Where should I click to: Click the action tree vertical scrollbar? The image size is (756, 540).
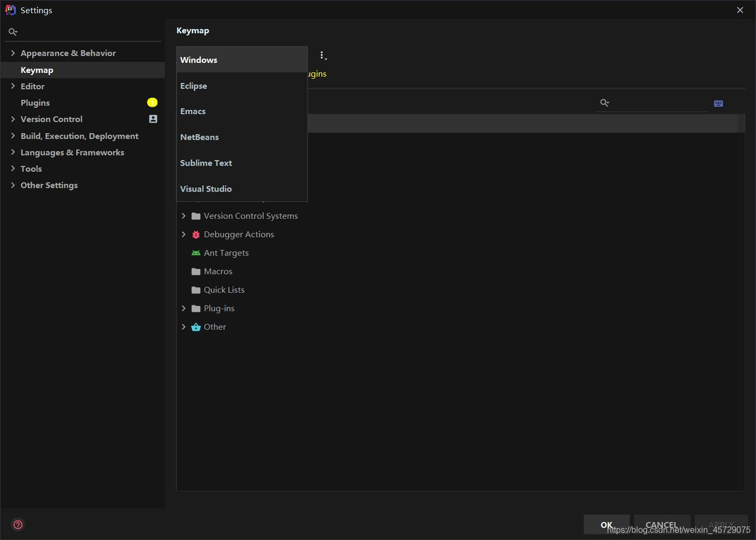(x=742, y=123)
